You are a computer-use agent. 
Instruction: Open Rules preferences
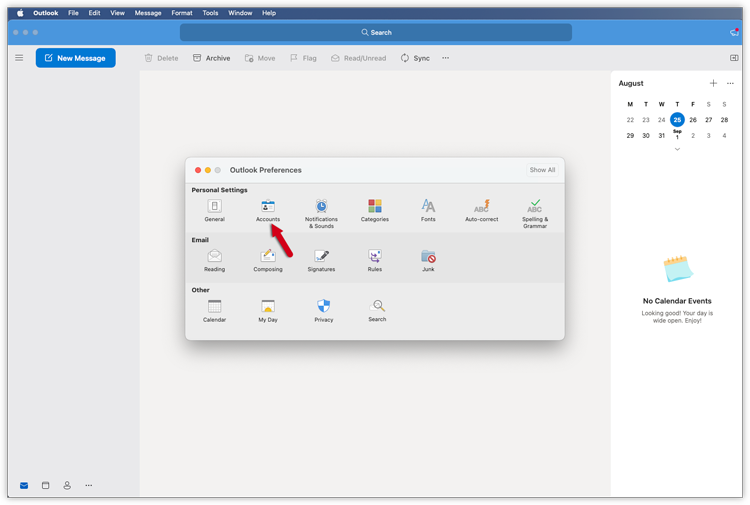pyautogui.click(x=375, y=258)
